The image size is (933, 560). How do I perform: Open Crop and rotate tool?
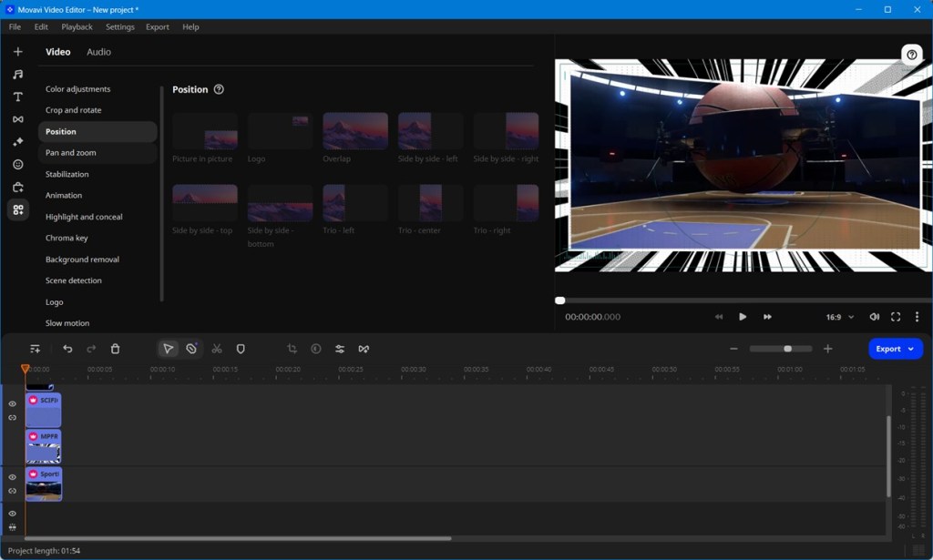73,110
